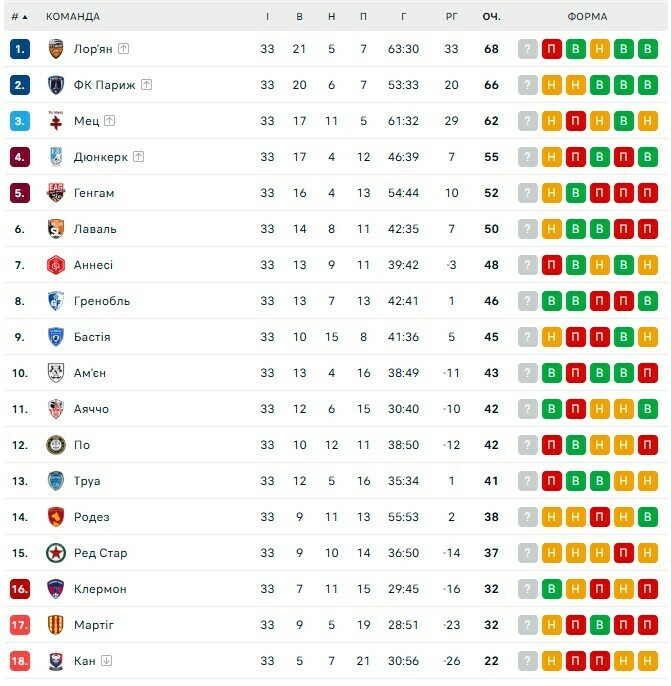Click the Бастія club logo
Image resolution: width=671 pixels, height=686 pixels.
coord(56,337)
